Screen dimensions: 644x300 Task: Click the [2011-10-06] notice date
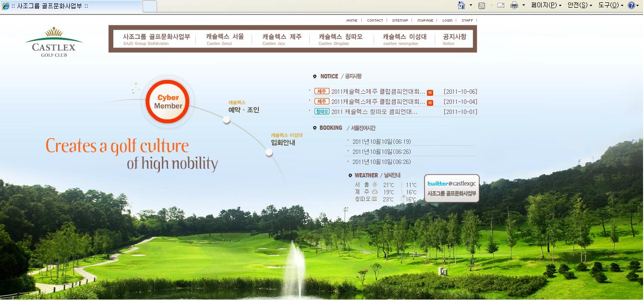tap(461, 92)
